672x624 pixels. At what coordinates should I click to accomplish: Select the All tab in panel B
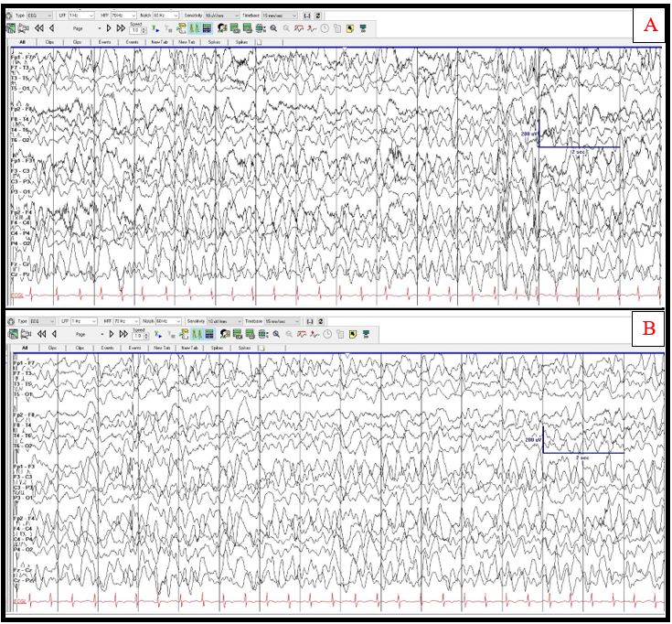24,348
